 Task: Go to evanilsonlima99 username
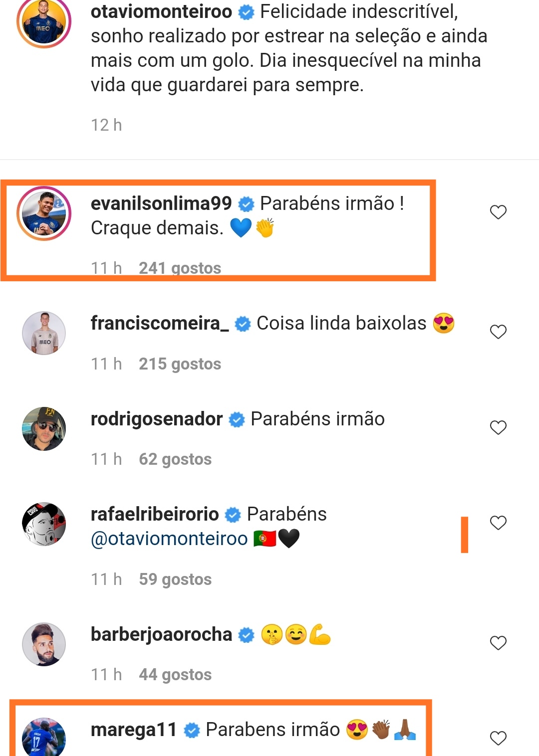(x=161, y=203)
